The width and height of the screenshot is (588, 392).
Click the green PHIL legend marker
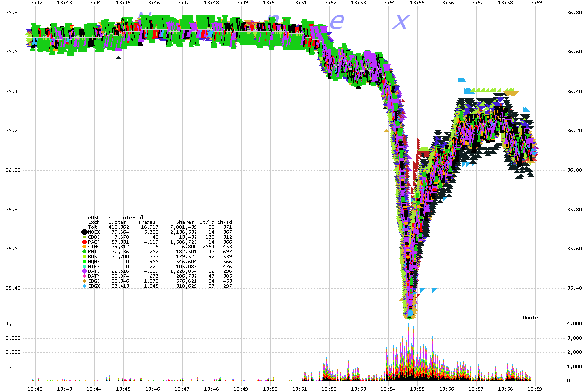pos(84,251)
